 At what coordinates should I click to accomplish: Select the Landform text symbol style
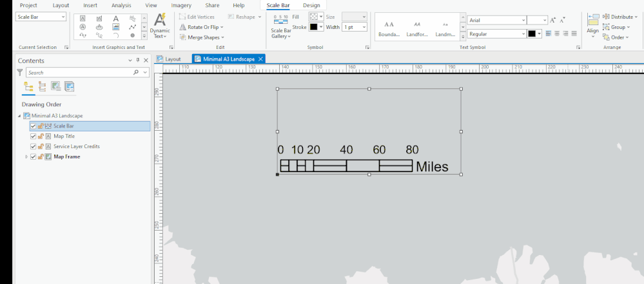pyautogui.click(x=417, y=28)
